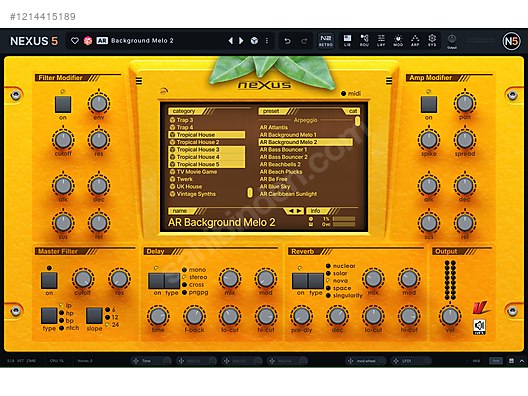528x396 pixels.
Task: Click next preset arrow beside name label
Action: click(298, 211)
